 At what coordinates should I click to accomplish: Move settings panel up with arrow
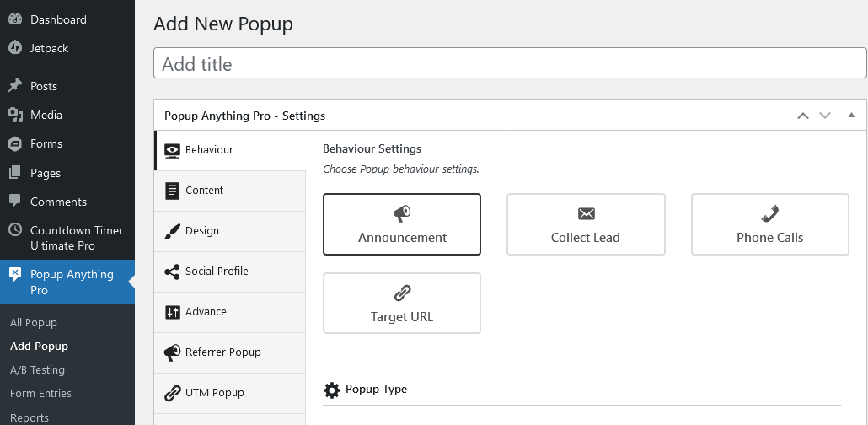[x=802, y=116]
